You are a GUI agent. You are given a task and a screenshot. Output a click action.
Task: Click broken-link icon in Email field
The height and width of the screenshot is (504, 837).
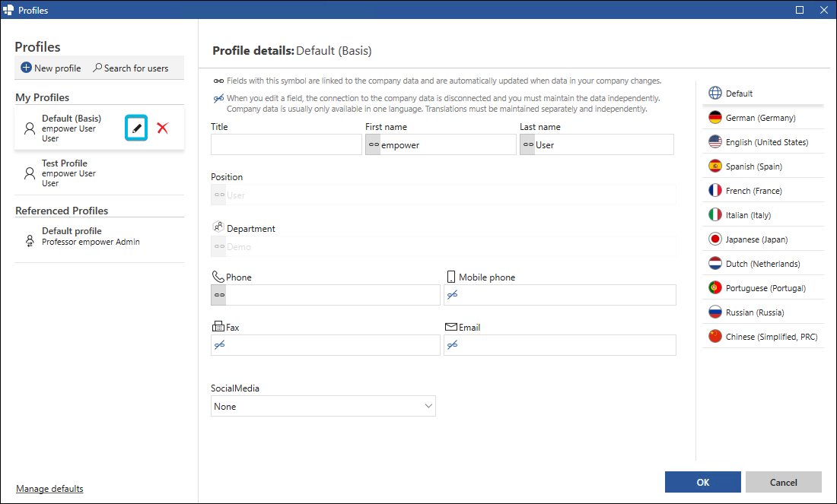click(x=453, y=345)
